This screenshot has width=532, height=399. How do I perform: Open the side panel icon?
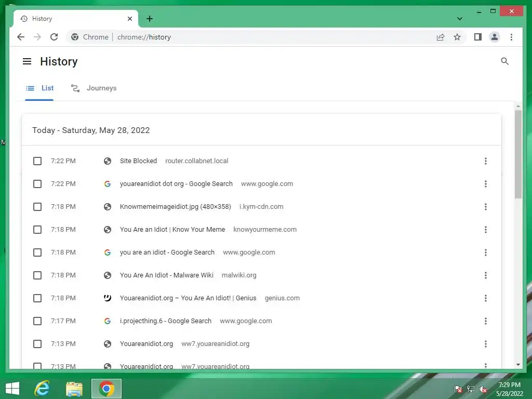478,37
